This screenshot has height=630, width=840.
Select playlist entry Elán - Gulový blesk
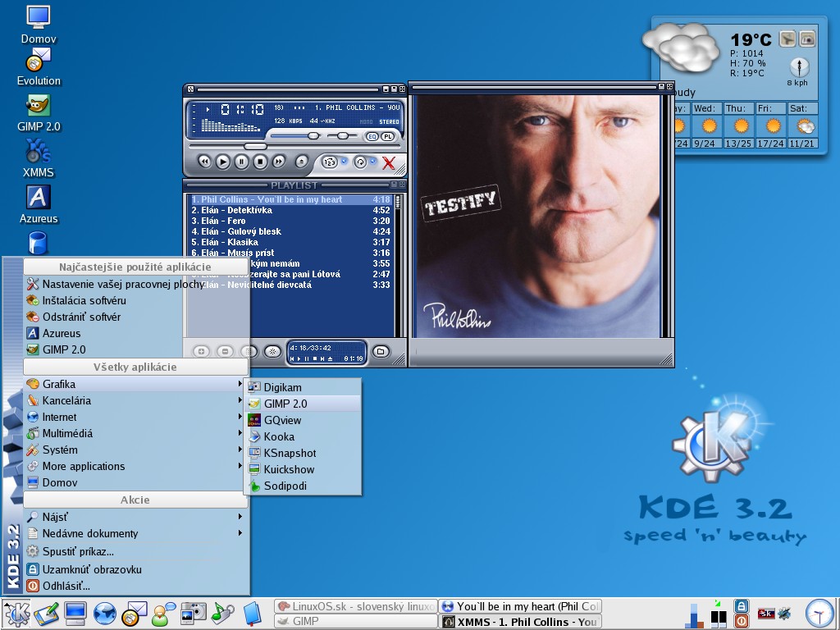[291, 231]
